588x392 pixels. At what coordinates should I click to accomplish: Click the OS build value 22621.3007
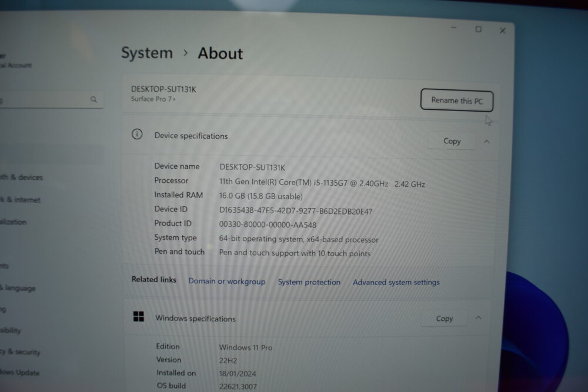[x=238, y=386]
